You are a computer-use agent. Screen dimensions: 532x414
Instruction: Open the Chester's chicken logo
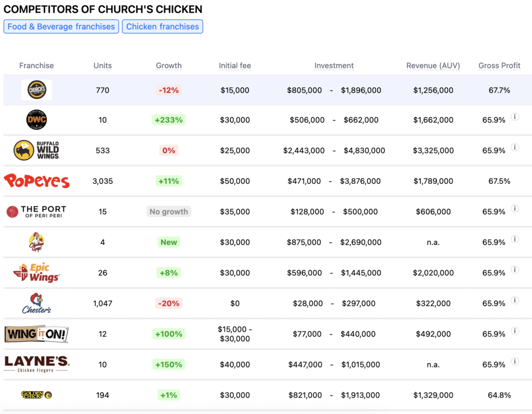tap(37, 303)
